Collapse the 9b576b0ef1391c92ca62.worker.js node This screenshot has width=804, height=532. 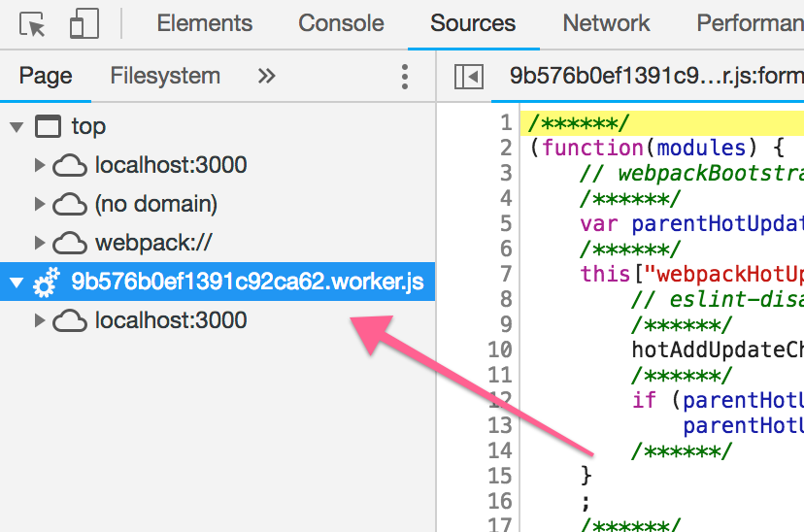17,283
